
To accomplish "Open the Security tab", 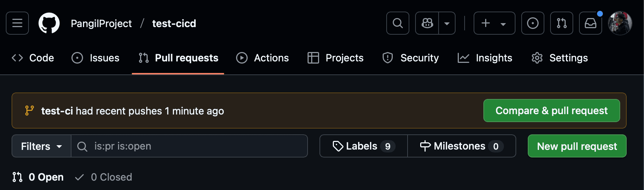I will (x=410, y=58).
